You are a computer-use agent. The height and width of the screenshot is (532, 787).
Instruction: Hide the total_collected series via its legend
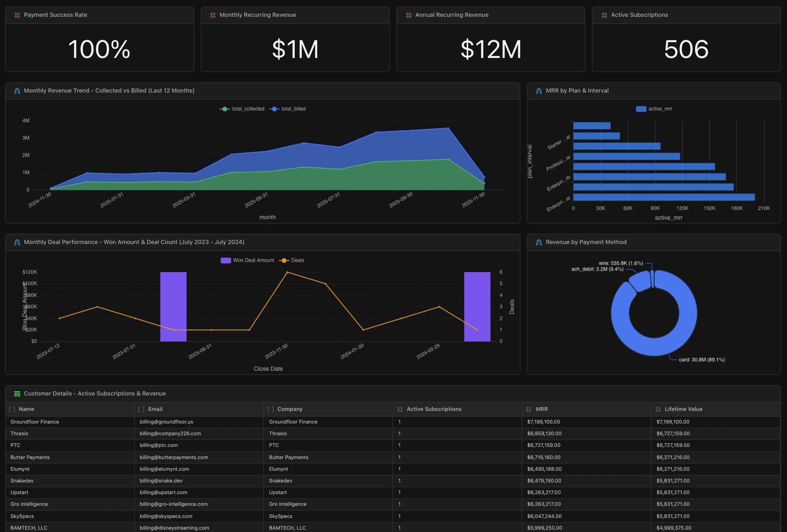click(241, 108)
